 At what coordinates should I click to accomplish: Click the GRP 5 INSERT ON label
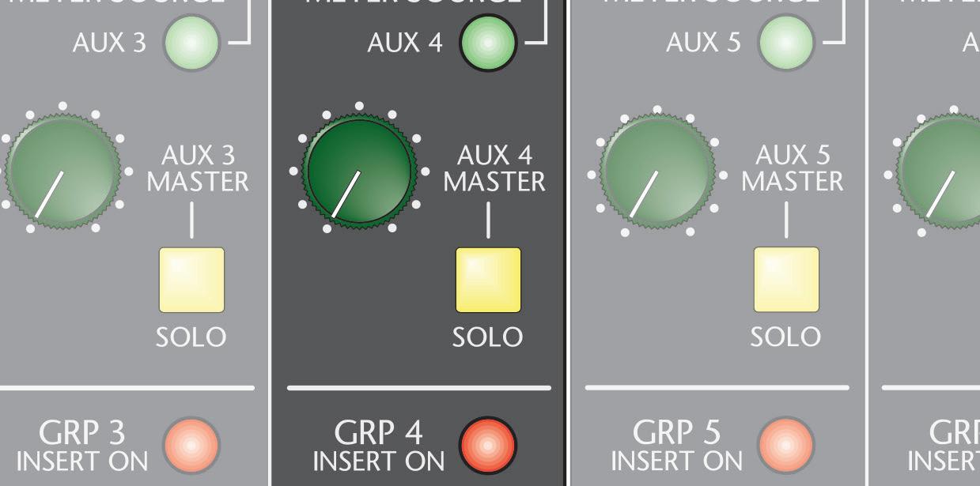pos(677,446)
